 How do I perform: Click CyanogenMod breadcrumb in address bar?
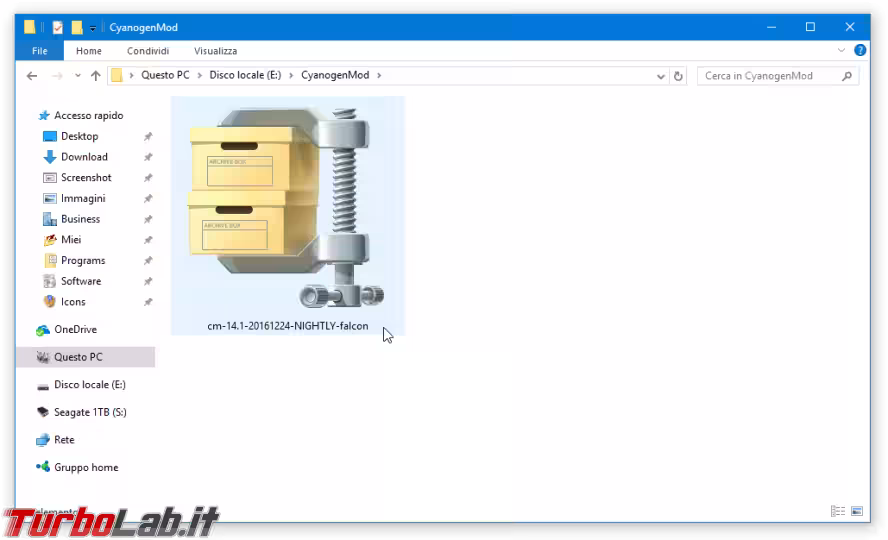click(x=335, y=75)
